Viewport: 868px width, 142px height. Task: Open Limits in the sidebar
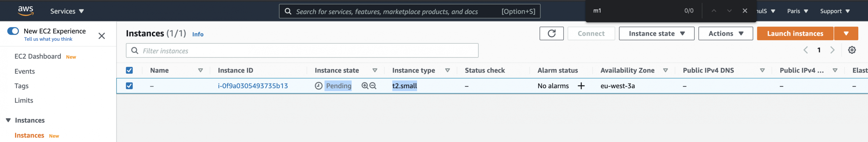[x=24, y=100]
